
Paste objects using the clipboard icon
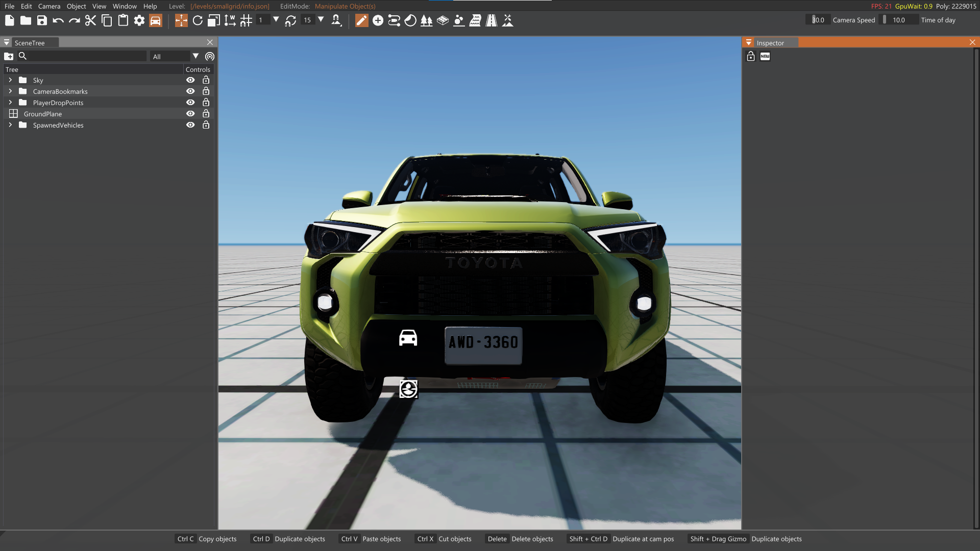tap(123, 20)
